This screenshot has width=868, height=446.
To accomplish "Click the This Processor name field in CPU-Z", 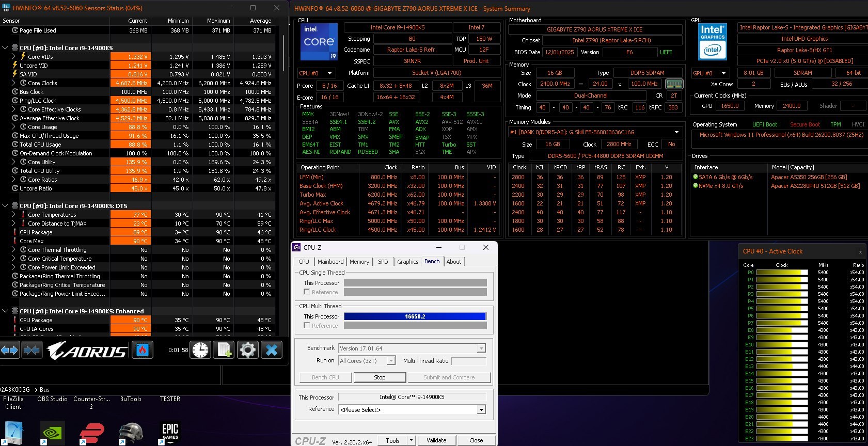I will click(x=412, y=397).
